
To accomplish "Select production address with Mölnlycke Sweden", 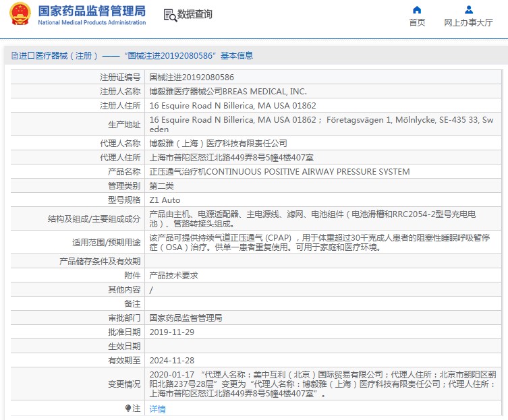I will [x=321, y=124].
